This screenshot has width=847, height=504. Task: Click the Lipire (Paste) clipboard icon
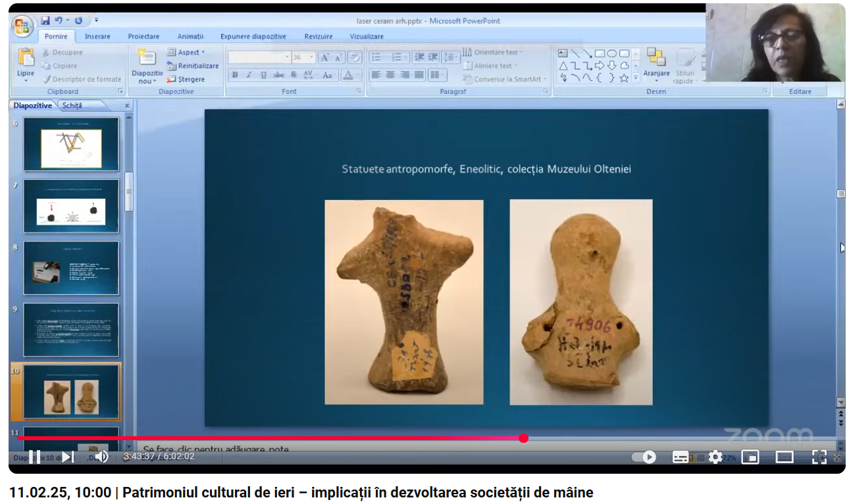tap(26, 57)
